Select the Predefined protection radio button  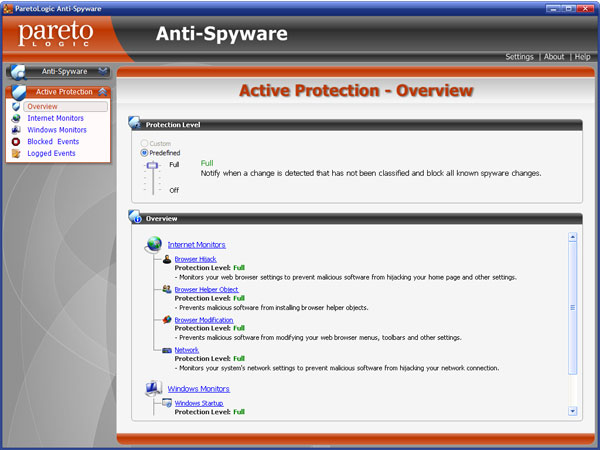tap(144, 153)
